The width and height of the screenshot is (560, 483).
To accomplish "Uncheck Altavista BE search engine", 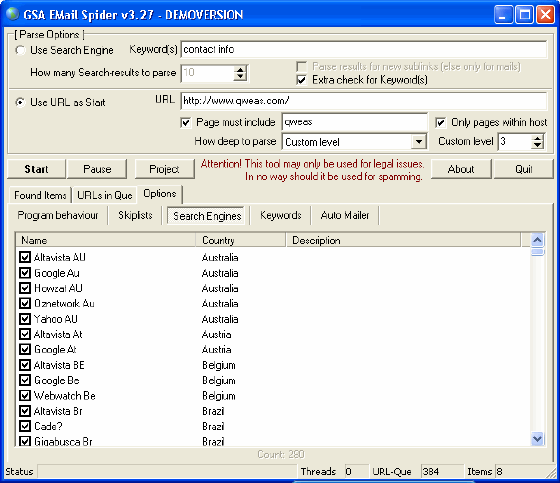I will pyautogui.click(x=25, y=365).
